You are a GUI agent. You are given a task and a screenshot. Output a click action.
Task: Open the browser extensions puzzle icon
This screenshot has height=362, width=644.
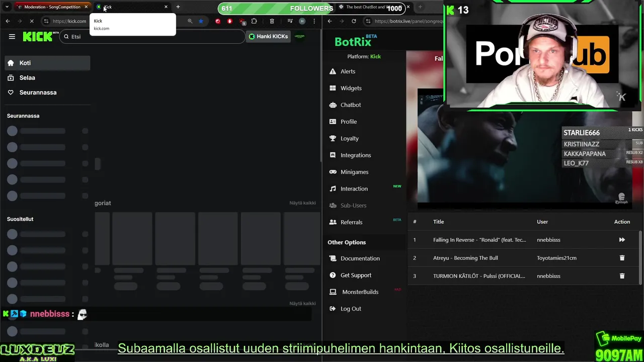pos(254,21)
